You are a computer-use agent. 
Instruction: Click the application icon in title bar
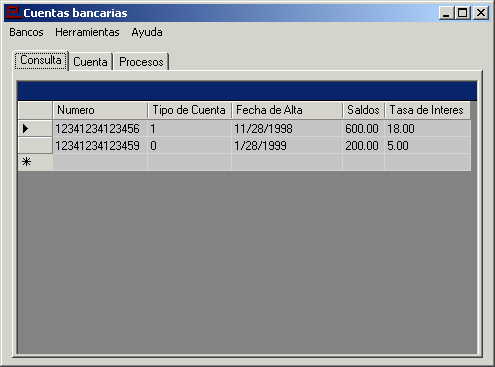(13, 13)
